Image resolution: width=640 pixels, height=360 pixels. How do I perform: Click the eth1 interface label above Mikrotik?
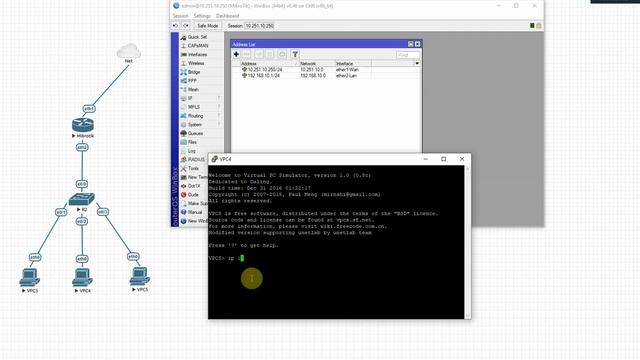coord(89,109)
